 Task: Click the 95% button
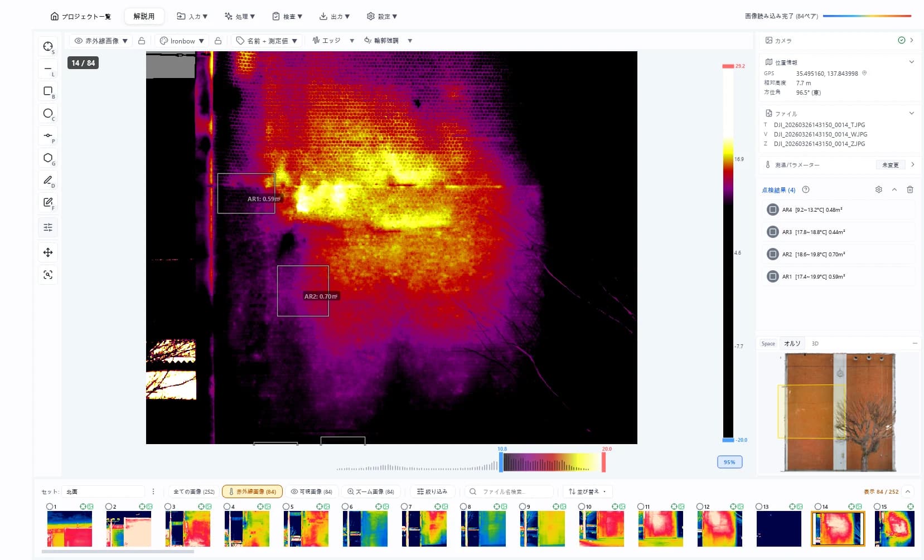click(x=729, y=462)
